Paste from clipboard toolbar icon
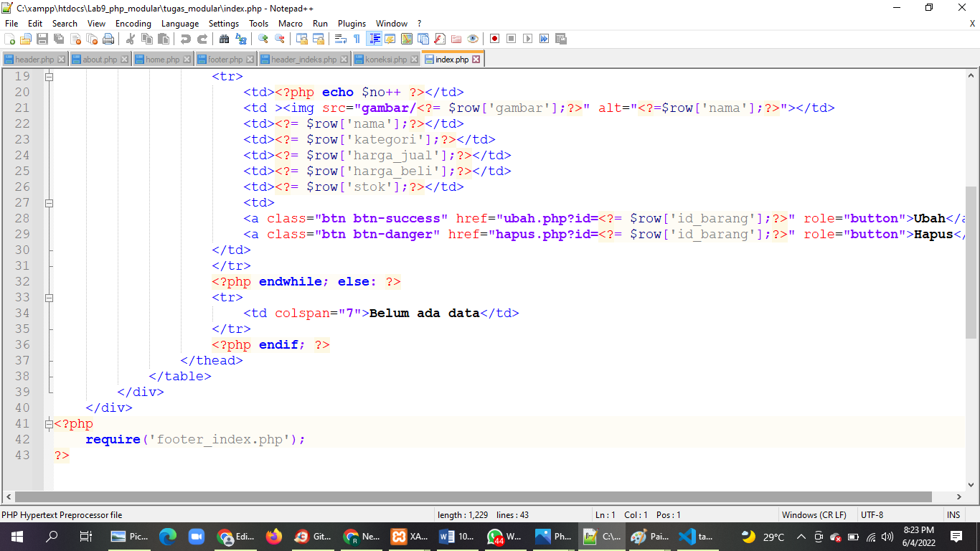Viewport: 980px width, 551px height. (x=164, y=39)
